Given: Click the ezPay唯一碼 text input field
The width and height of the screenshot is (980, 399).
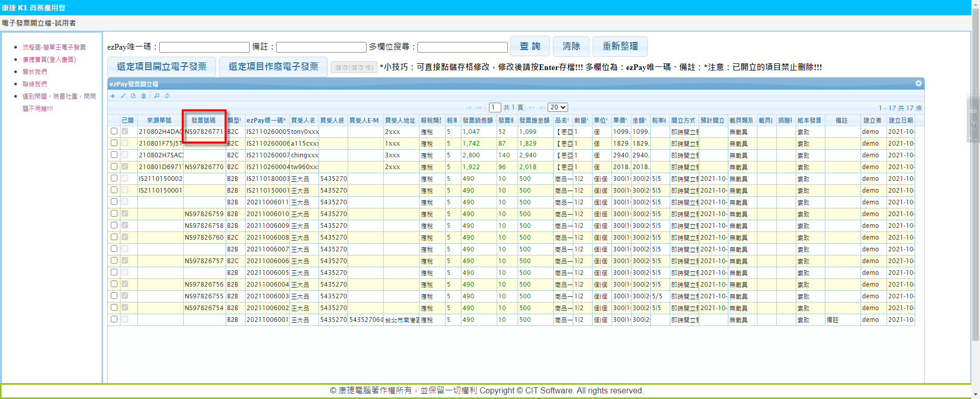Looking at the screenshot, I should pos(204,48).
